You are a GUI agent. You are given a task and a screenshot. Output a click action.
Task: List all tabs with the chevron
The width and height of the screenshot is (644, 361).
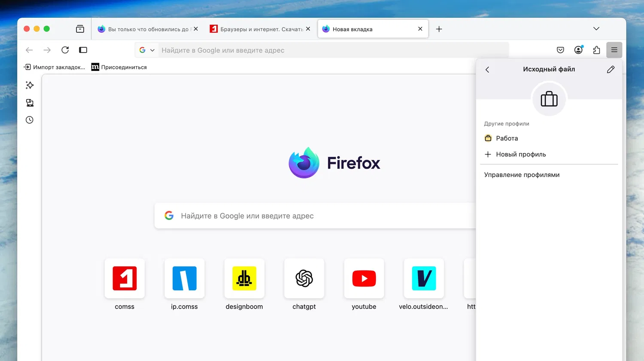(x=596, y=28)
